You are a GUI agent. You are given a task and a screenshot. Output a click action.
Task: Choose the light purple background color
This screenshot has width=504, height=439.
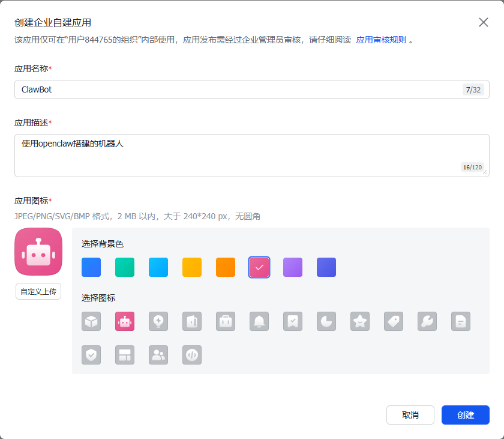293,267
